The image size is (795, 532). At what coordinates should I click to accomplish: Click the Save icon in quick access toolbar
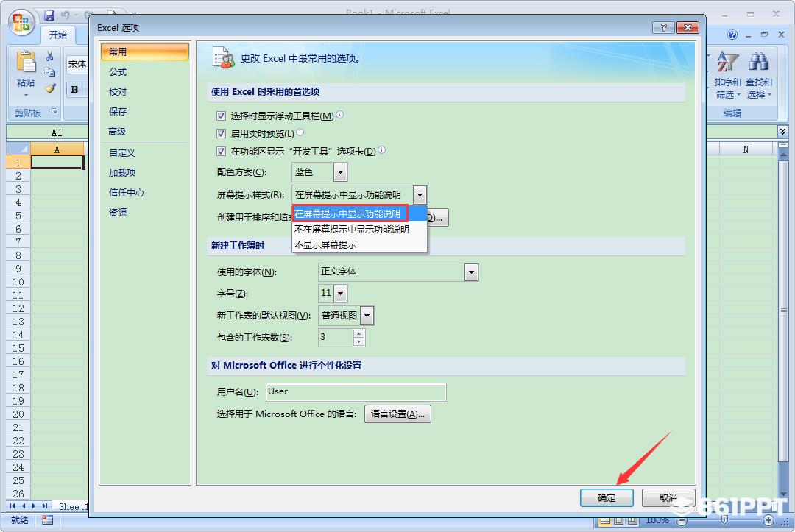(x=49, y=15)
